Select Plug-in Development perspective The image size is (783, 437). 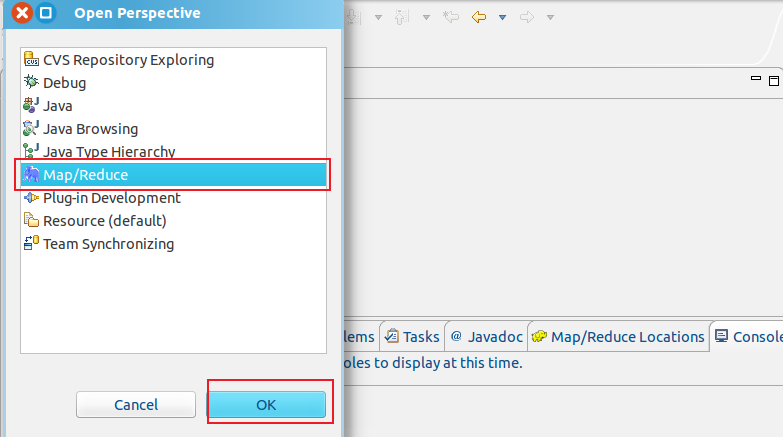pos(173,198)
